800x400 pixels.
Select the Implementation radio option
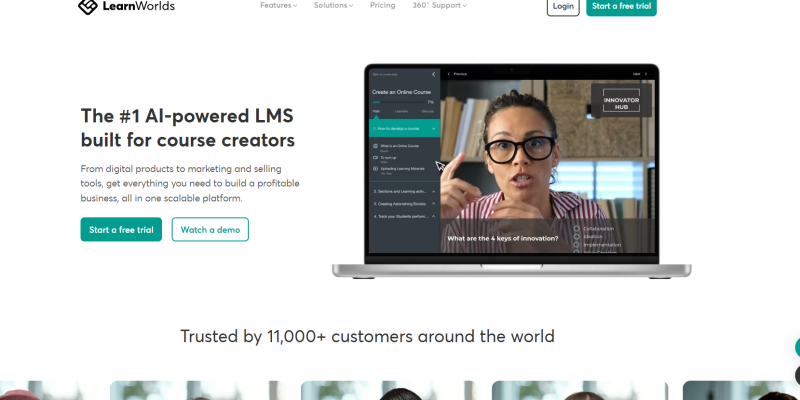(577, 244)
